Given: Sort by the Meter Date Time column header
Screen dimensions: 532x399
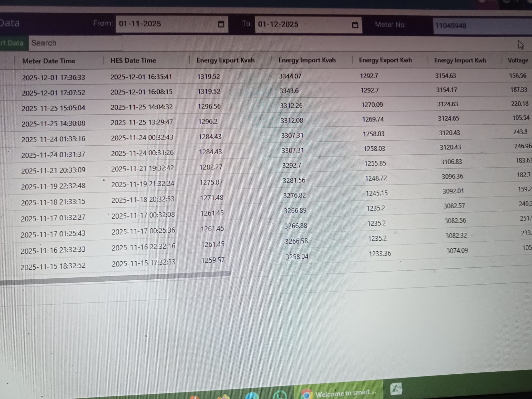Looking at the screenshot, I should click(49, 61).
